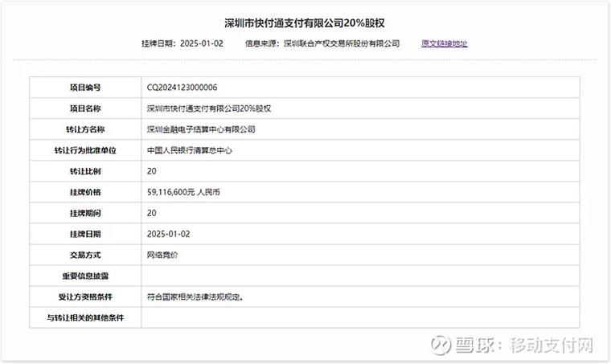Image resolution: width=611 pixels, height=364 pixels.
Task: Select price 59,116,600元 人民币
Action: click(183, 192)
